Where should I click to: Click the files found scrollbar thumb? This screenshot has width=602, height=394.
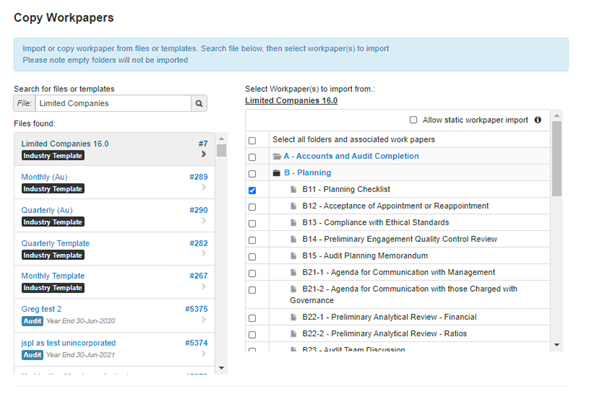click(x=222, y=150)
